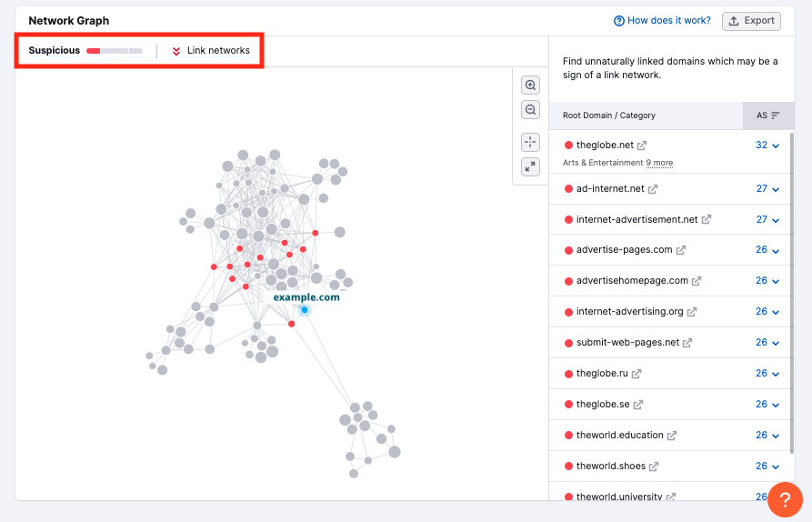Open ad-internet.net external link icon
Screen dimensions: 812x522
652,189
